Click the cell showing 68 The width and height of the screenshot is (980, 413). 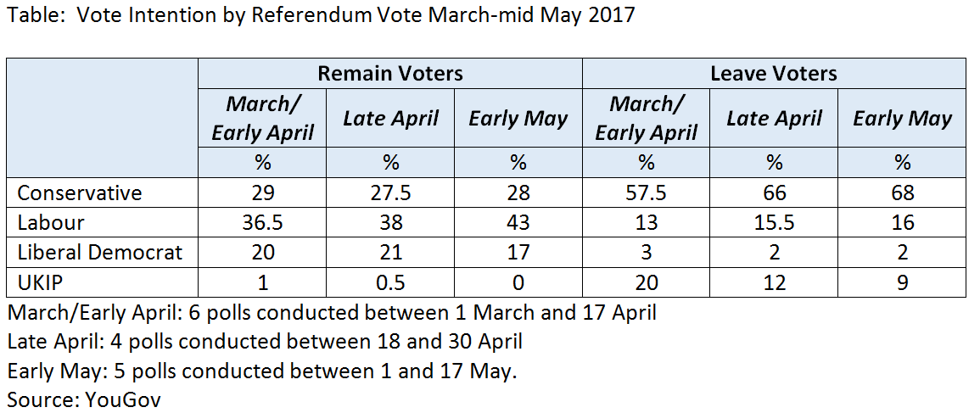[902, 193]
